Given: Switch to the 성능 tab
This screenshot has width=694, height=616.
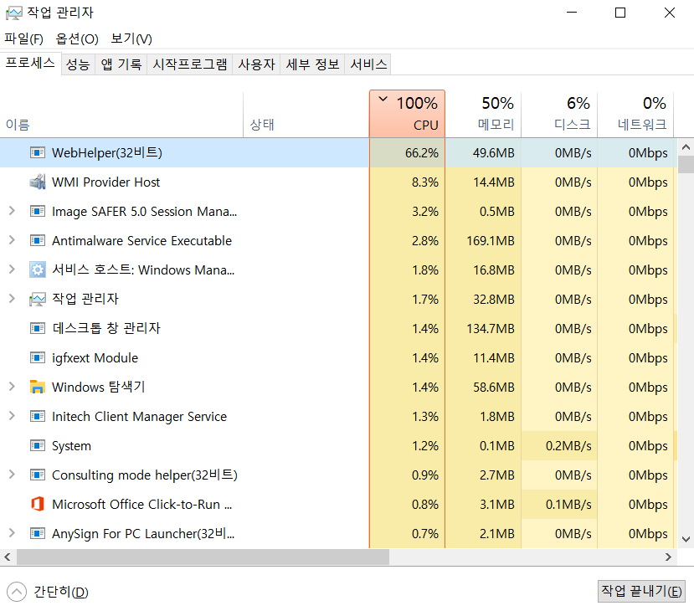Looking at the screenshot, I should [78, 64].
